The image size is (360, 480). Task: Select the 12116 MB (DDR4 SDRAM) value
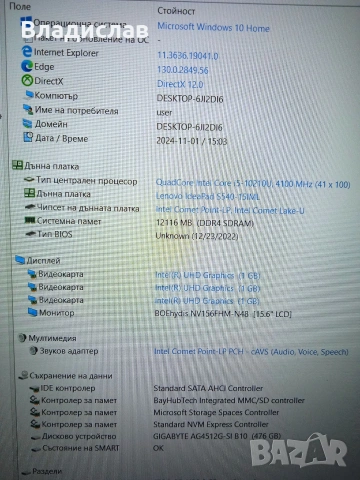tap(205, 223)
